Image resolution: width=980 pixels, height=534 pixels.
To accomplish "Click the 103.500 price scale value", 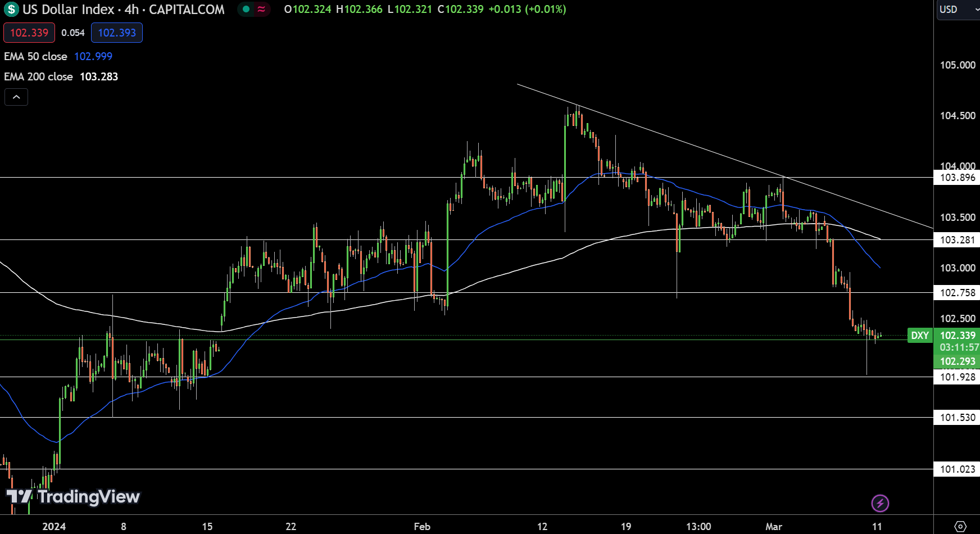I will pyautogui.click(x=958, y=218).
